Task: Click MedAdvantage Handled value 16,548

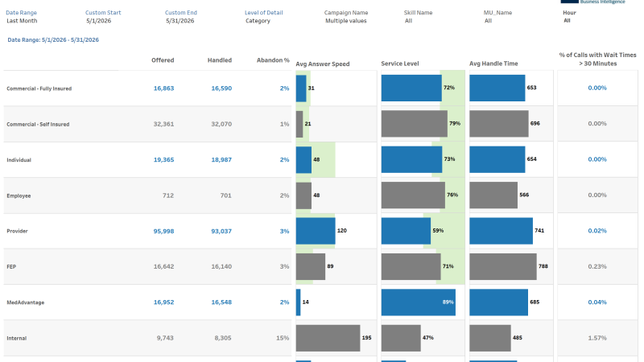Action: click(x=221, y=302)
